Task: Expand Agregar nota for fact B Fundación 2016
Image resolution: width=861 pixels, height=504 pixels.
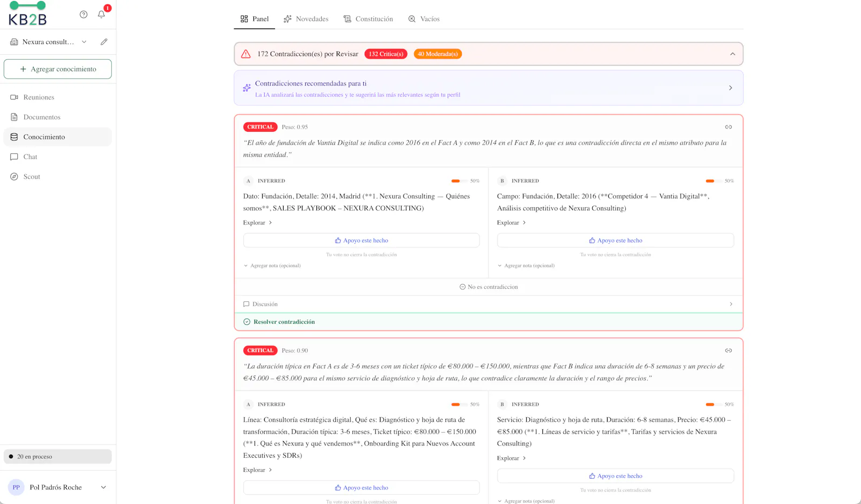Action: pos(526,266)
